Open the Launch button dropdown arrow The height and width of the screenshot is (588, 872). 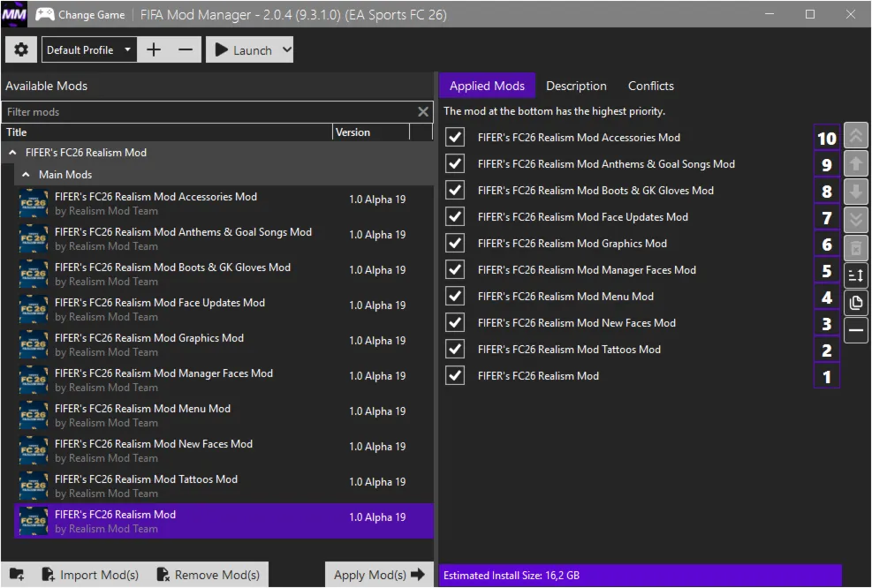286,49
